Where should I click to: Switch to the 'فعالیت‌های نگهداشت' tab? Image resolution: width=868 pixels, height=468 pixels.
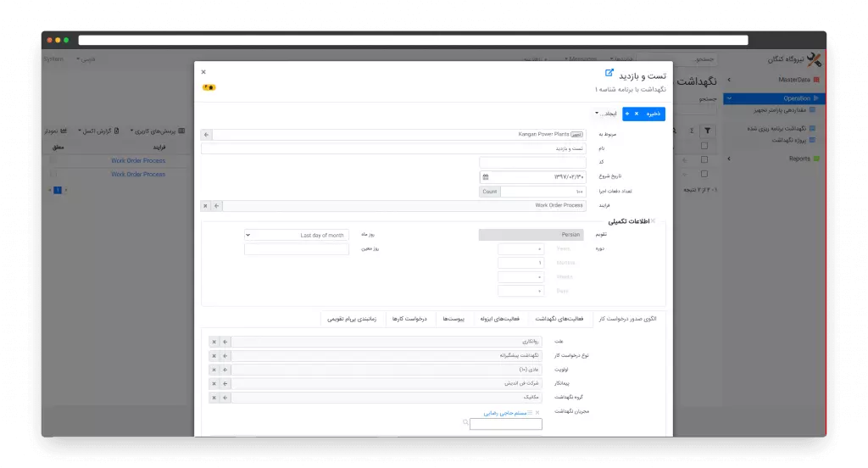point(559,319)
